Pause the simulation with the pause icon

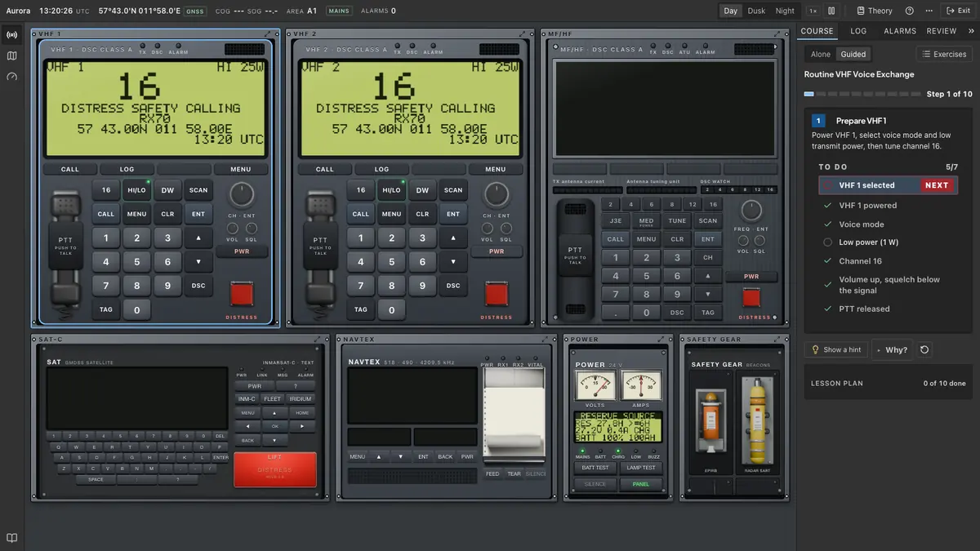click(831, 11)
